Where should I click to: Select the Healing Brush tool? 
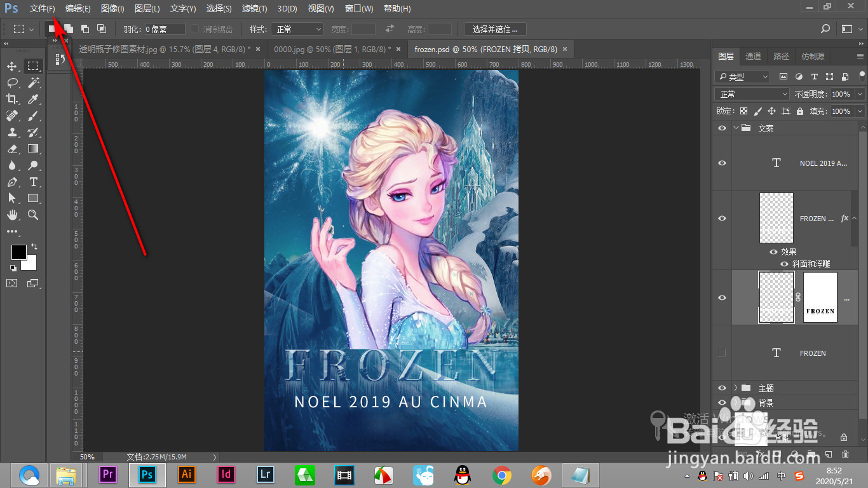[x=12, y=116]
